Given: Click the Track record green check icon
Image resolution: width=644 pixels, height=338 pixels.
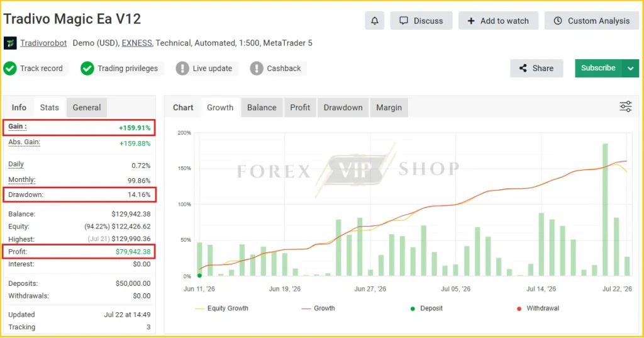Looking at the screenshot, I should [10, 68].
